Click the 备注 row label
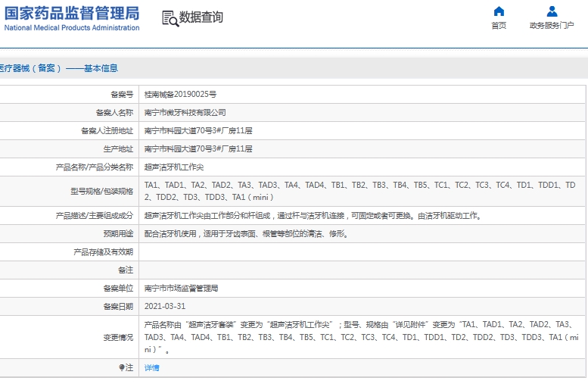 (x=126, y=270)
